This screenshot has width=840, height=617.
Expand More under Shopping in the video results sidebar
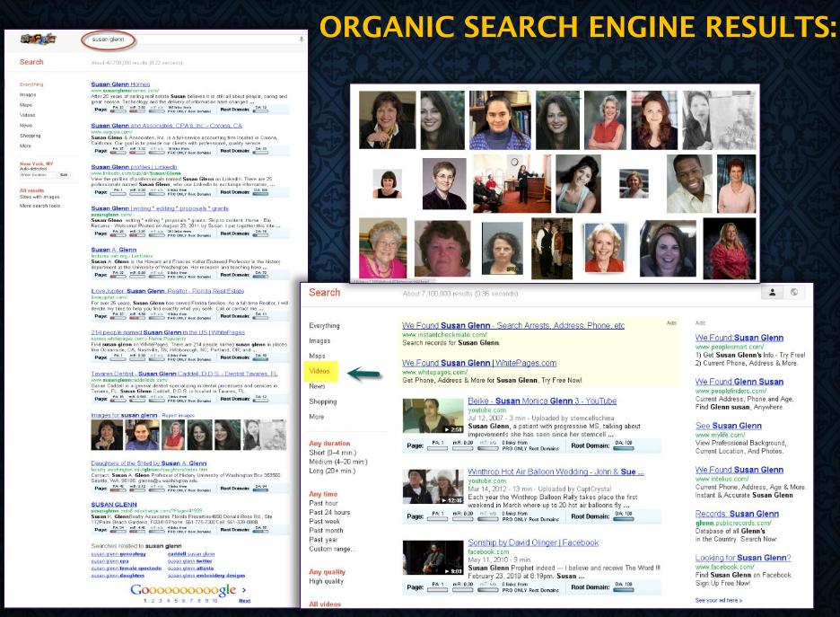317,417
